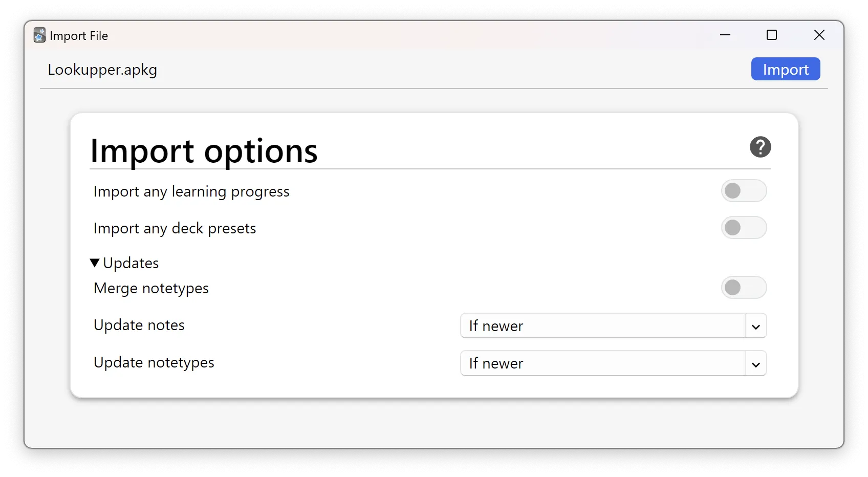Click the Lookupper.apkg filename

102,70
